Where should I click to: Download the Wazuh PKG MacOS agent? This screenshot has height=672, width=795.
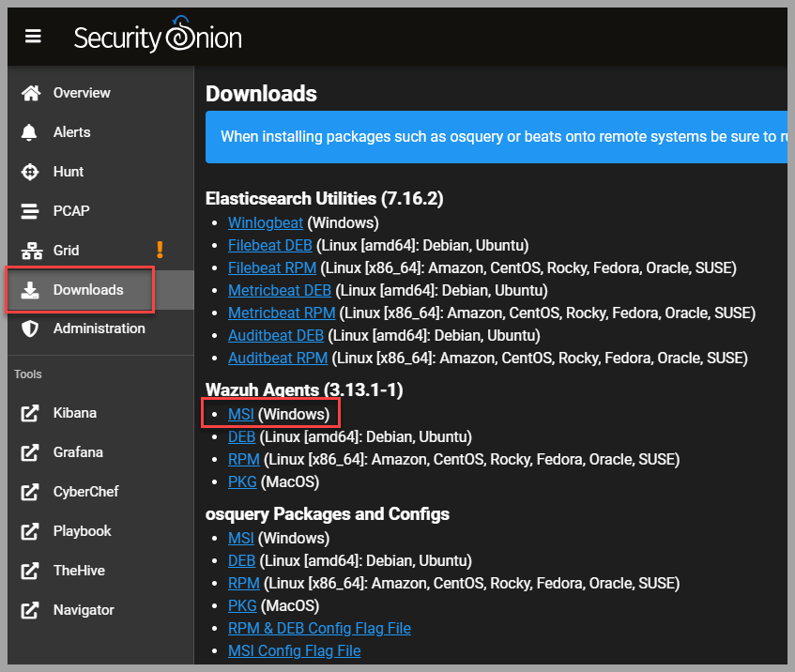coord(242,481)
